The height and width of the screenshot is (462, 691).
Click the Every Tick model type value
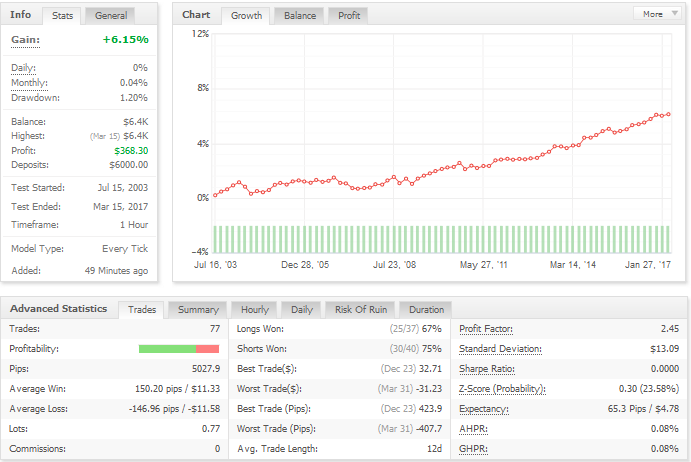point(125,249)
